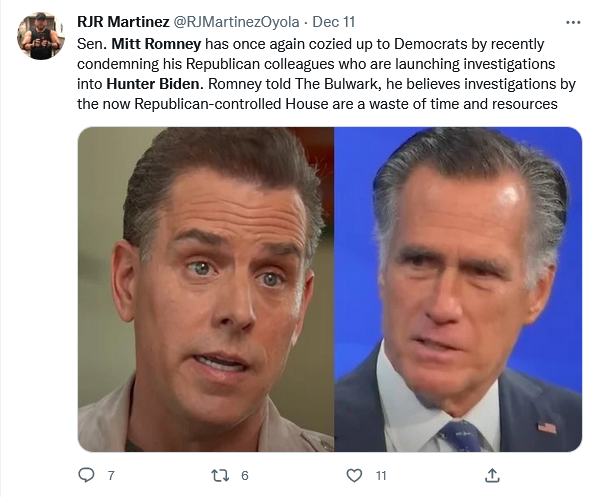Screen dimensions: 598x497
Task: View the 11 likes count
Action: pyautogui.click(x=381, y=476)
